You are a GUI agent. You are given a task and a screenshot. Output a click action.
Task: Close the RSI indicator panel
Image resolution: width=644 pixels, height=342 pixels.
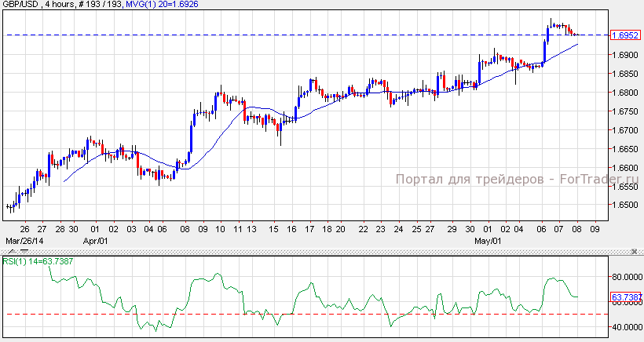click(634, 253)
